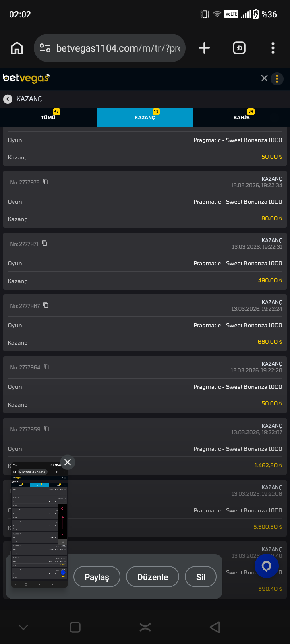This screenshot has height=644, width=290.
Task: Open the tab switcher button
Action: pos(239,48)
